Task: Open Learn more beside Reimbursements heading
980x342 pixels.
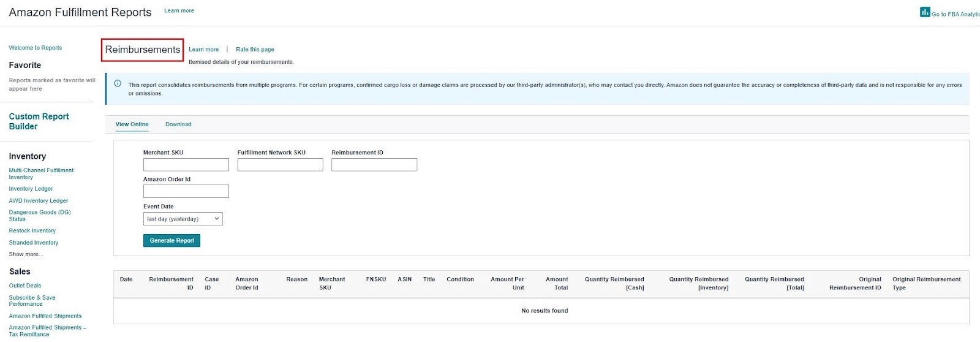Action: pyautogui.click(x=203, y=50)
